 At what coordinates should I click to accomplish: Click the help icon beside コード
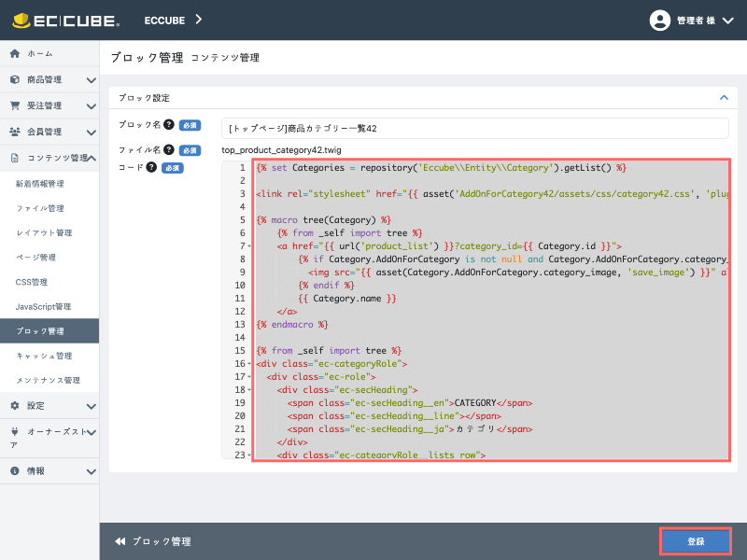coord(151,167)
